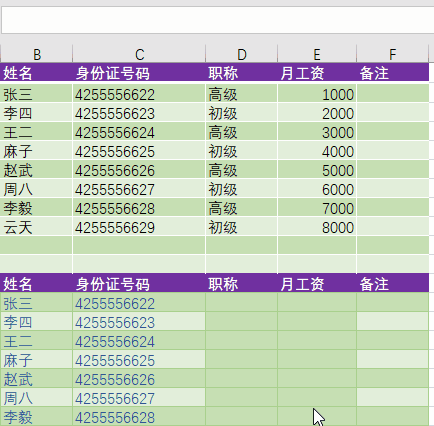
Task: Click 姓名 header in the lower table
Action: pos(36,283)
